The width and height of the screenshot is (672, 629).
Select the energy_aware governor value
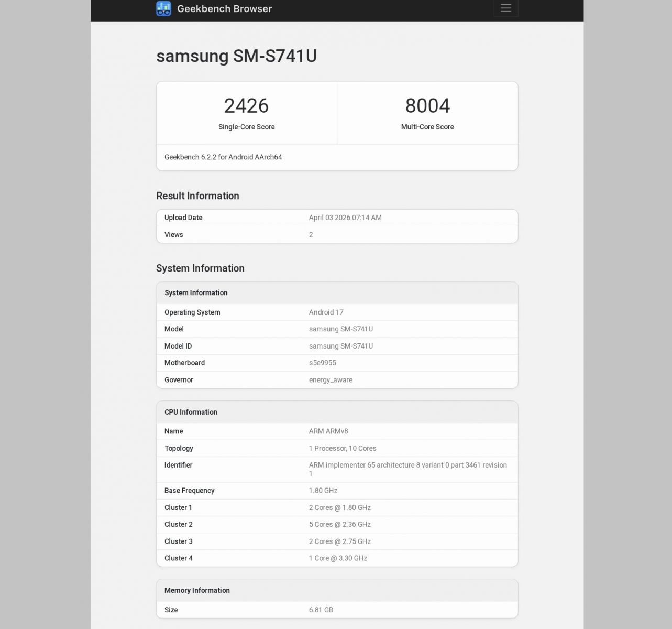pyautogui.click(x=331, y=380)
